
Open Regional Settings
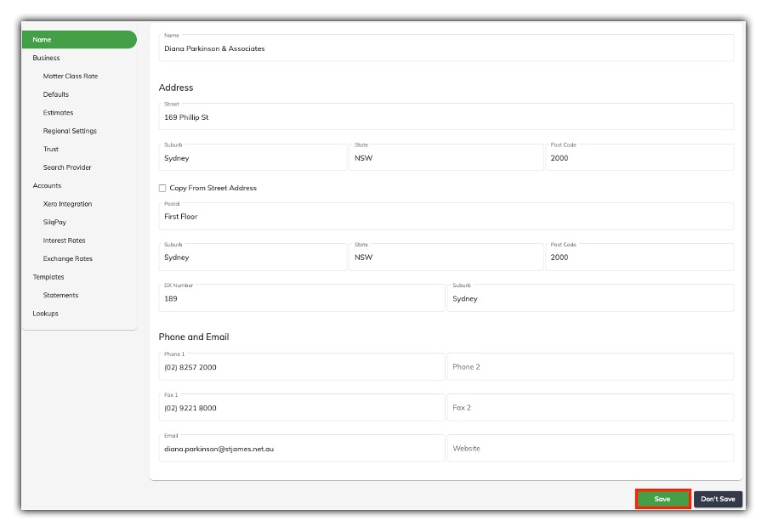[x=71, y=131]
